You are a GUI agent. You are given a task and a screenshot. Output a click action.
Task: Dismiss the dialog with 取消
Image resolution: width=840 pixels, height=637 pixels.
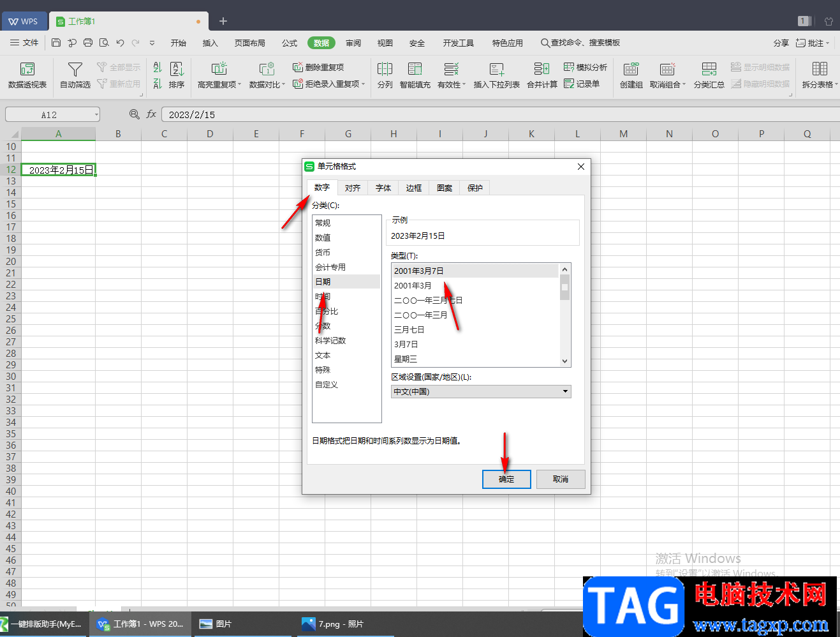[x=561, y=479]
